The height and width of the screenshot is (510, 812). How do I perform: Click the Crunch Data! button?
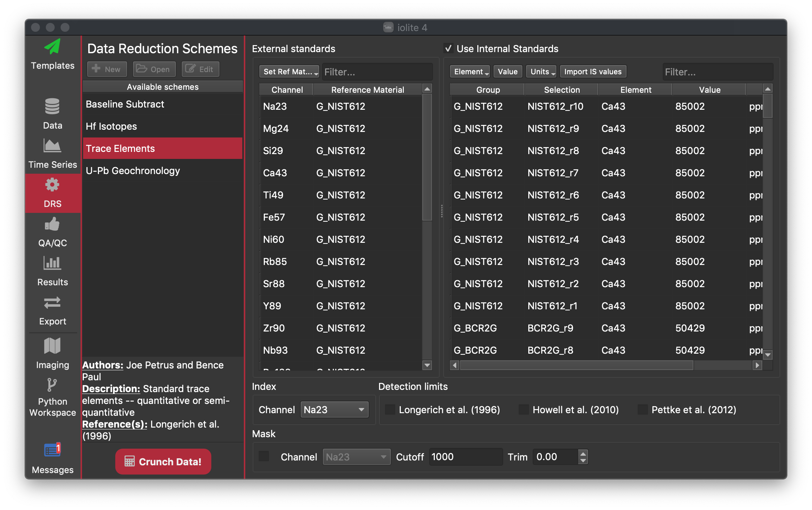(163, 462)
